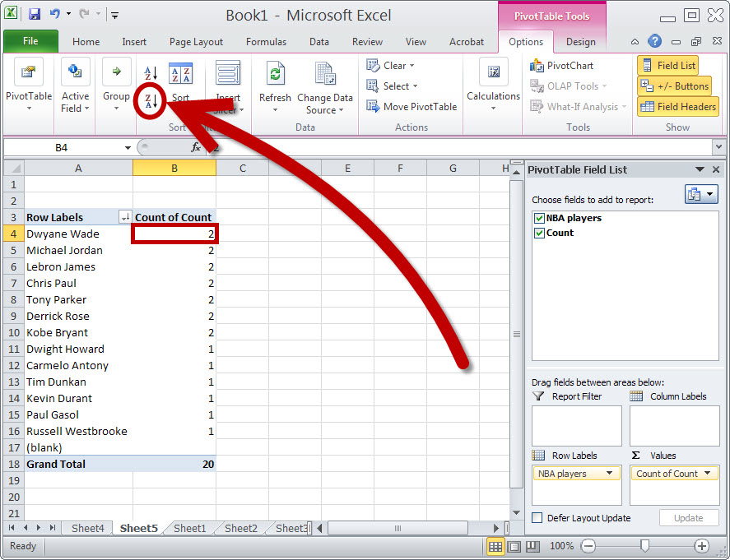This screenshot has width=730, height=560.
Task: Click the Calculations icon
Action: pyautogui.click(x=494, y=72)
